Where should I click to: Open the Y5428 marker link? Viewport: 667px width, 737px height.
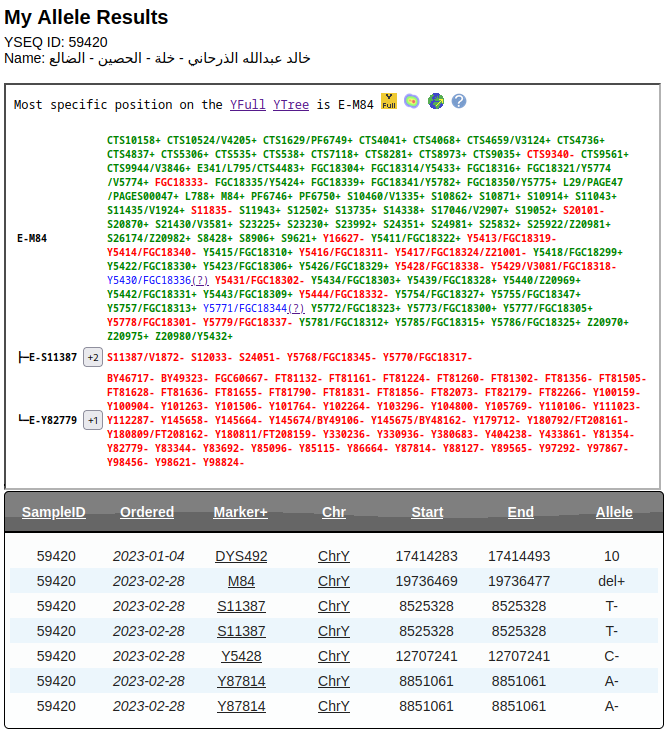(x=241, y=656)
